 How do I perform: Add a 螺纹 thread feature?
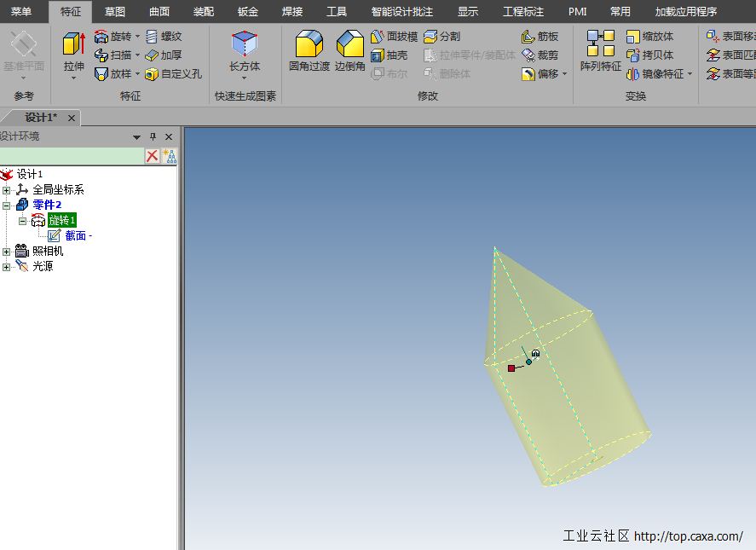point(169,36)
